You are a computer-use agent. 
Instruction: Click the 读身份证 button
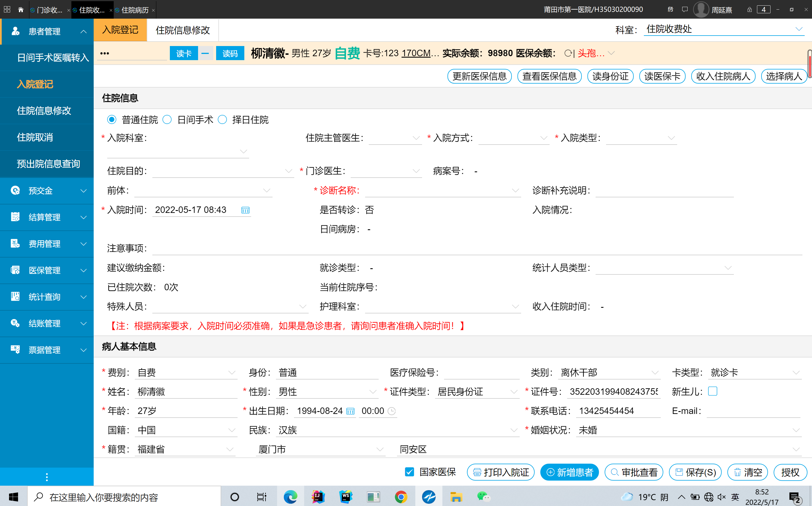610,76
